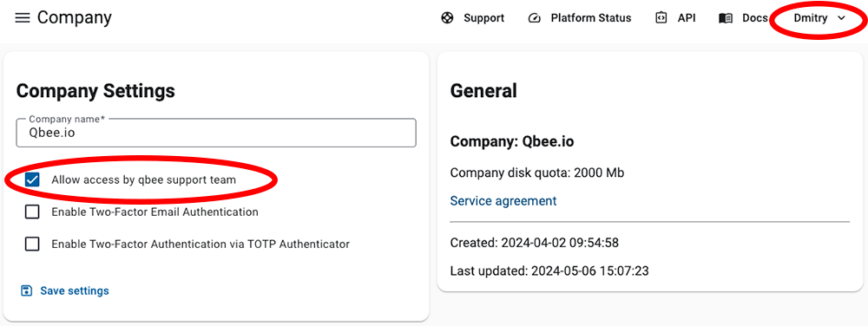Viewport: 868px width, 326px height.
Task: Open the Support menu item
Action: (473, 18)
